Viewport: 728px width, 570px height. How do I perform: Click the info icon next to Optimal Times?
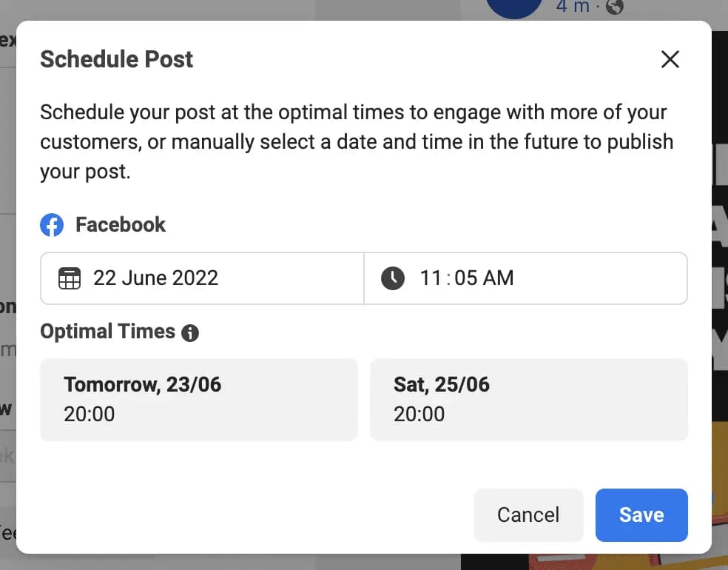click(x=189, y=333)
